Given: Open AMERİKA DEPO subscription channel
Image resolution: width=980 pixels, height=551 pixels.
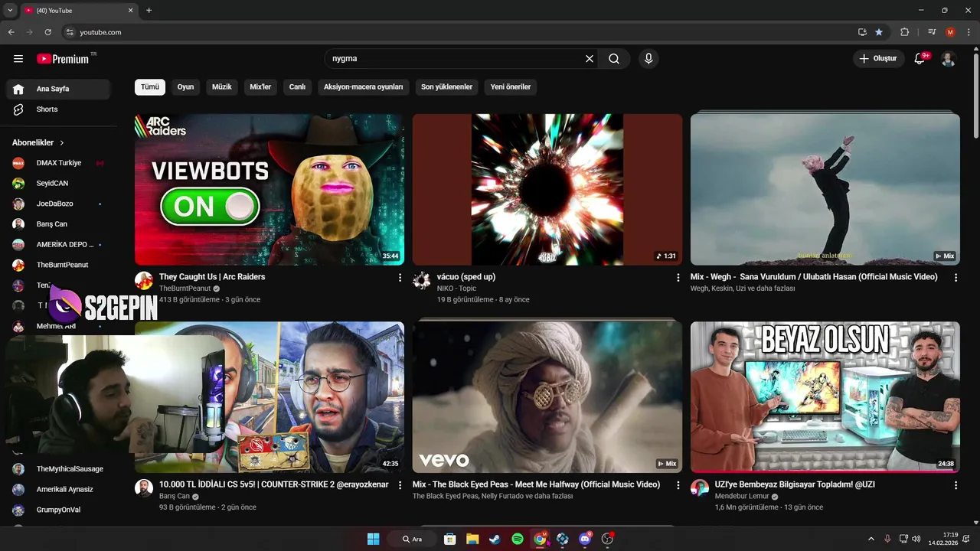Looking at the screenshot, I should 58,245.
